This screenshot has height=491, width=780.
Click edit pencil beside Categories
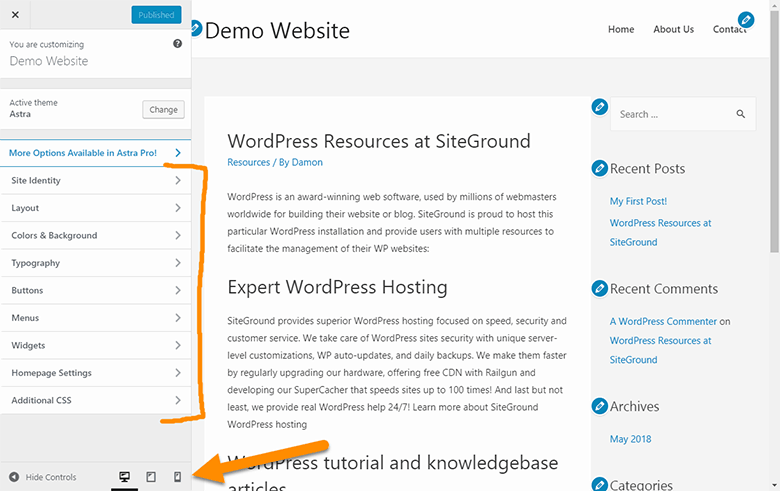600,484
